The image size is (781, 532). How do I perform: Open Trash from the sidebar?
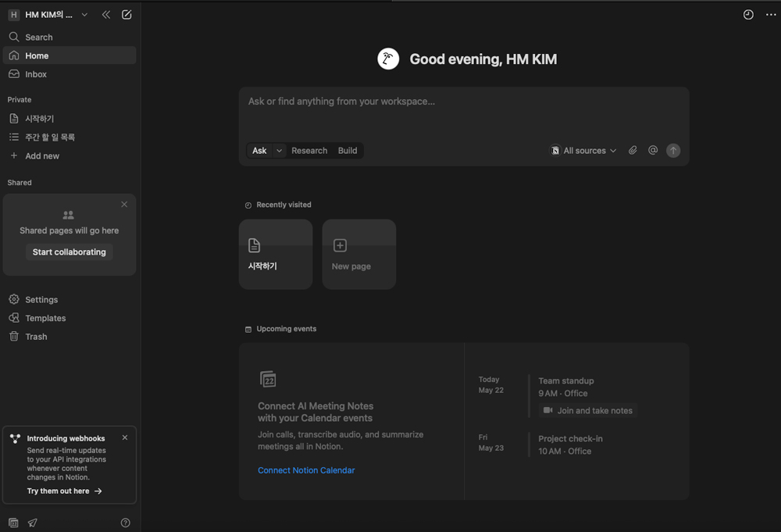pos(70,337)
